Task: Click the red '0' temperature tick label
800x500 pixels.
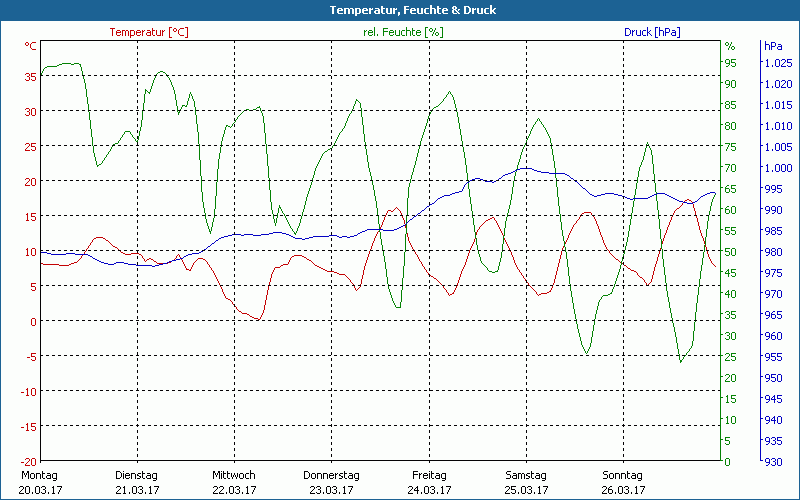Action: 34,322
